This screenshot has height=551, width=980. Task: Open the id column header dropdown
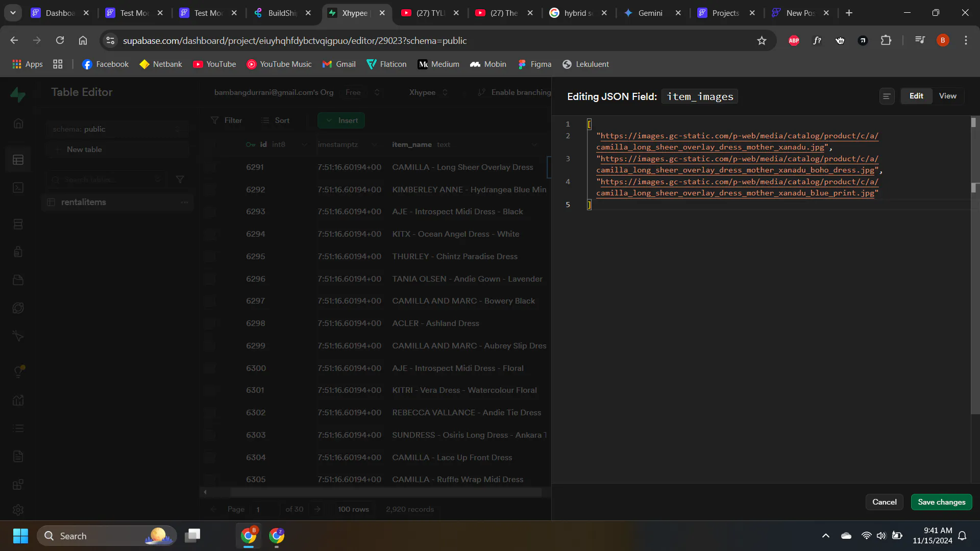304,145
